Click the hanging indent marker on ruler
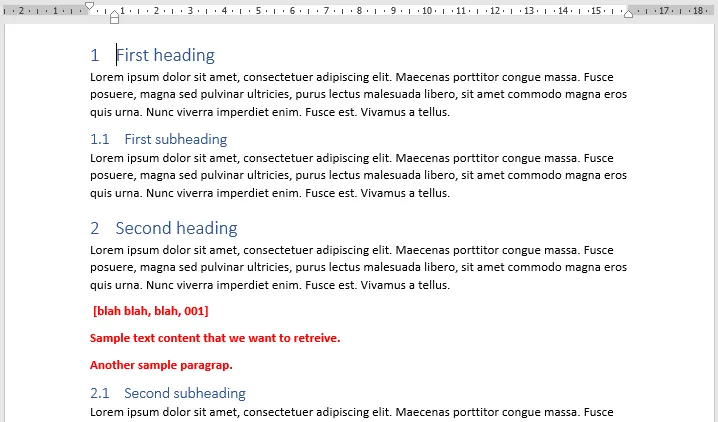Screen dimensions: 718x422 click(x=114, y=14)
